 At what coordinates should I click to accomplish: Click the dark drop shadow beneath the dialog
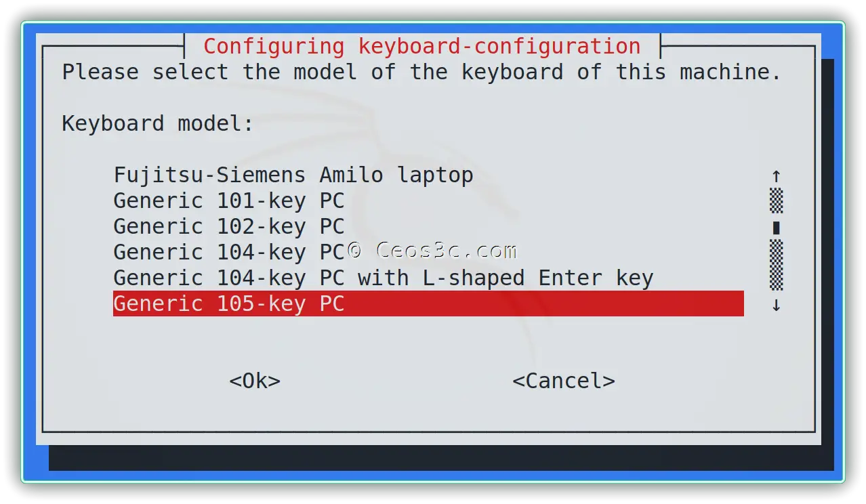(x=440, y=457)
